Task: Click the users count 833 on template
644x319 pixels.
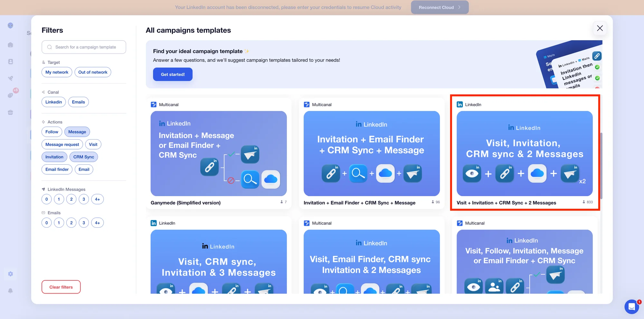Action: click(588, 202)
